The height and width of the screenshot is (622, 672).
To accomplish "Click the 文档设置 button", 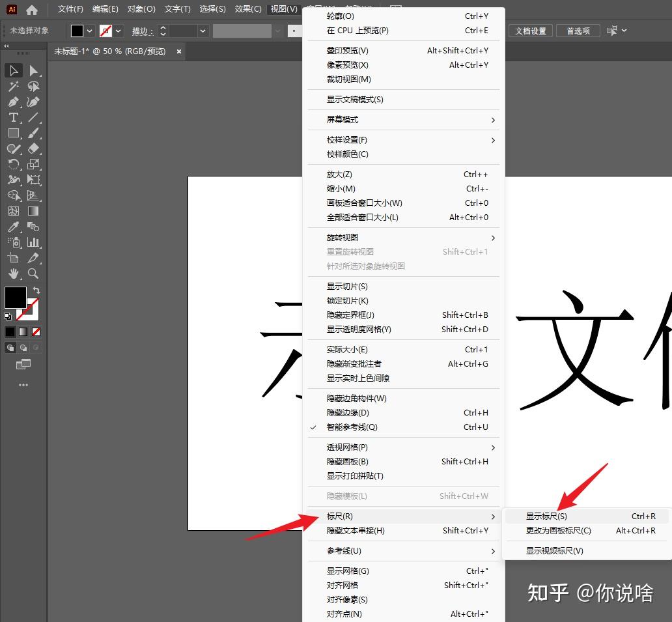I will tap(530, 30).
